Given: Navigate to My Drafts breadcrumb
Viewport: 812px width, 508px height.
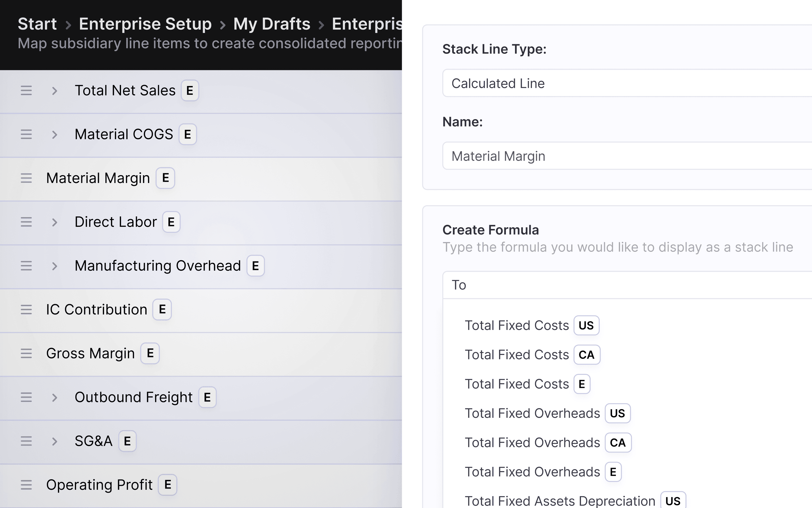Looking at the screenshot, I should [x=271, y=24].
